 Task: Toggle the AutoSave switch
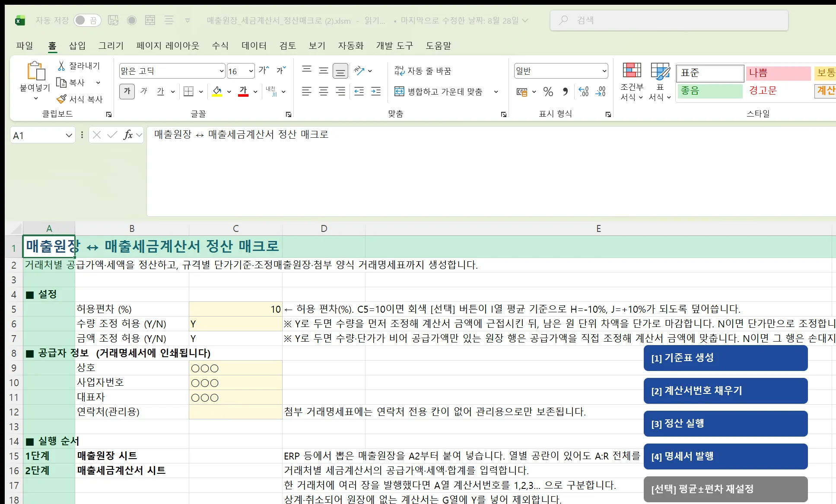(x=87, y=20)
